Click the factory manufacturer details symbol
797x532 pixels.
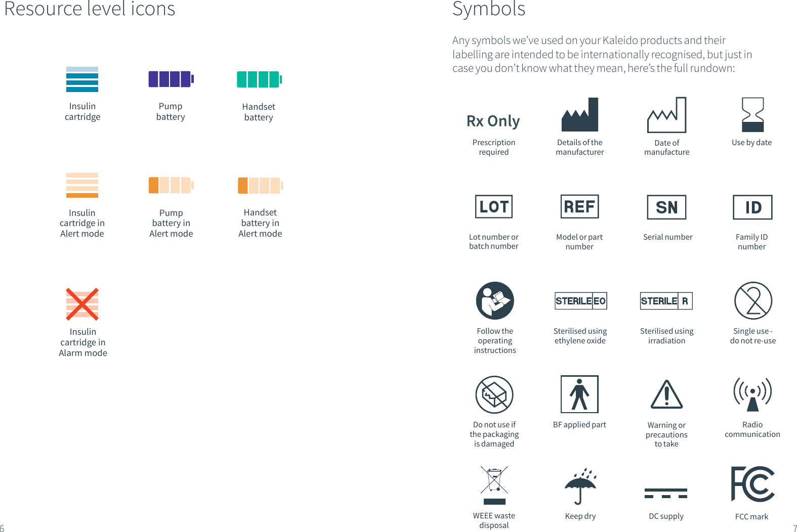[x=579, y=115]
